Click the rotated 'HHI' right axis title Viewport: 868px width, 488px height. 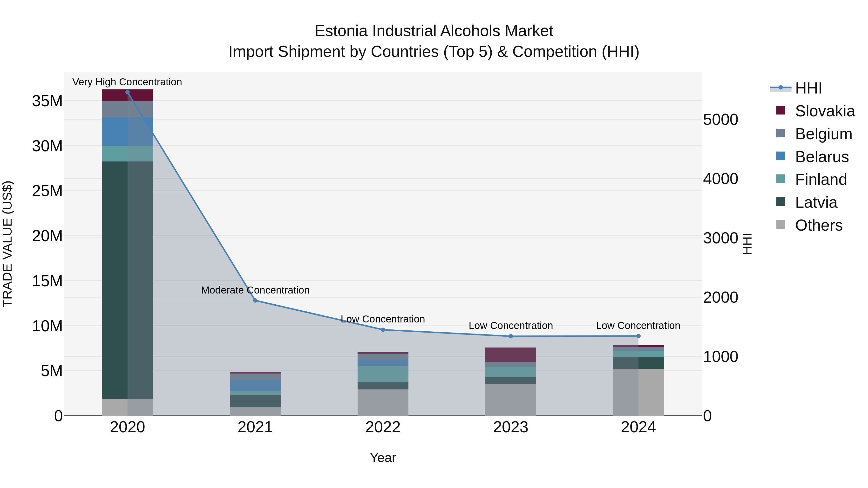747,244
